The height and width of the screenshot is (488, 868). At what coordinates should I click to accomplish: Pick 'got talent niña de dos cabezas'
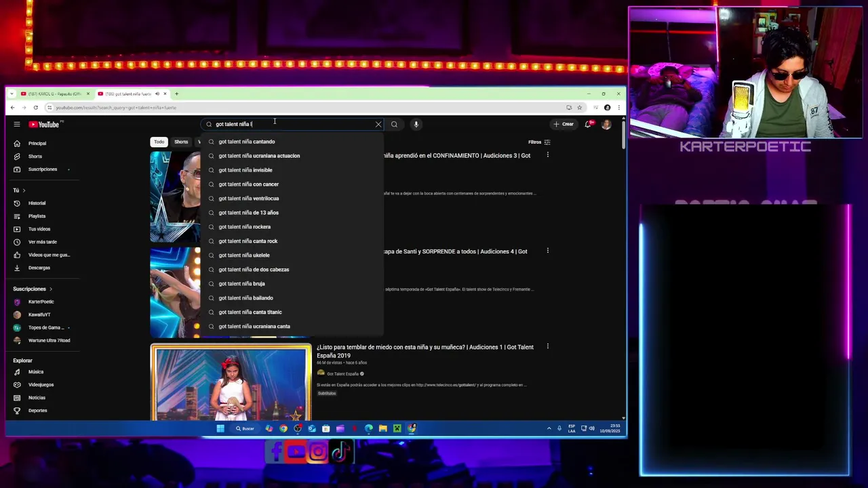click(292, 270)
